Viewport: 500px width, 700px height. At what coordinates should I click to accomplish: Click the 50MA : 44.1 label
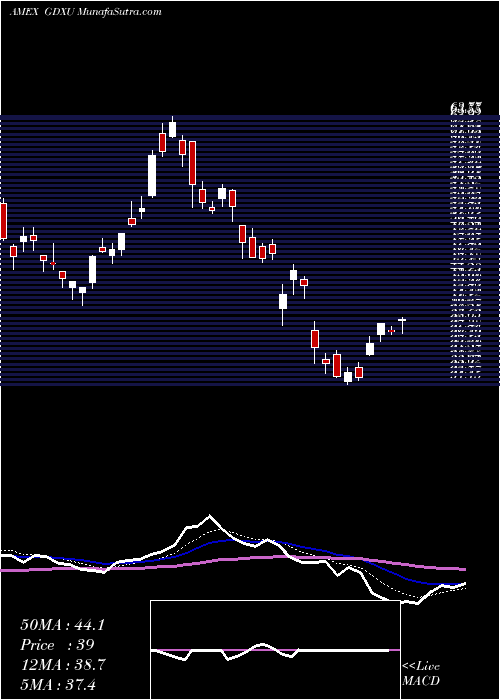[62, 625]
